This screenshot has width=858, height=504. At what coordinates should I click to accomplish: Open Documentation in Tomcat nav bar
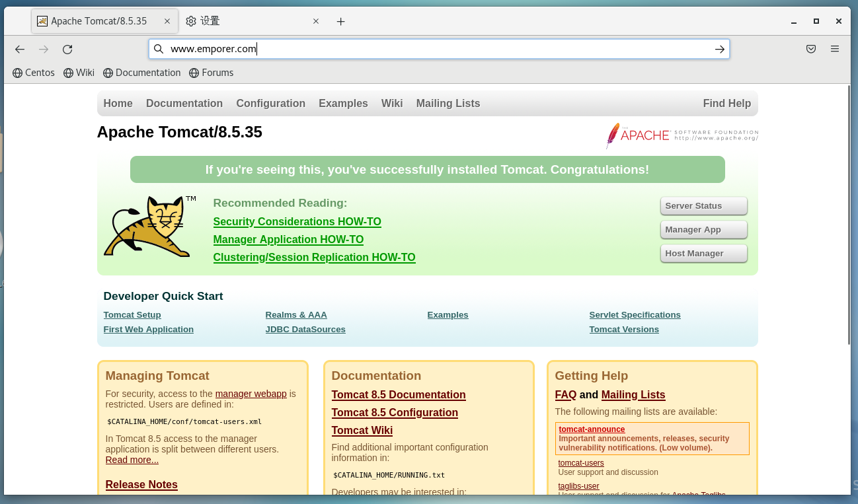pyautogui.click(x=184, y=103)
